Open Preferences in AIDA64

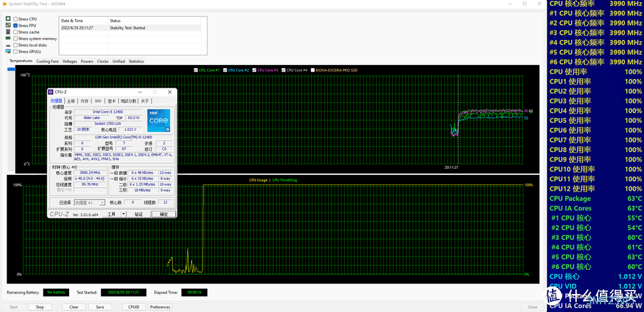[160, 307]
